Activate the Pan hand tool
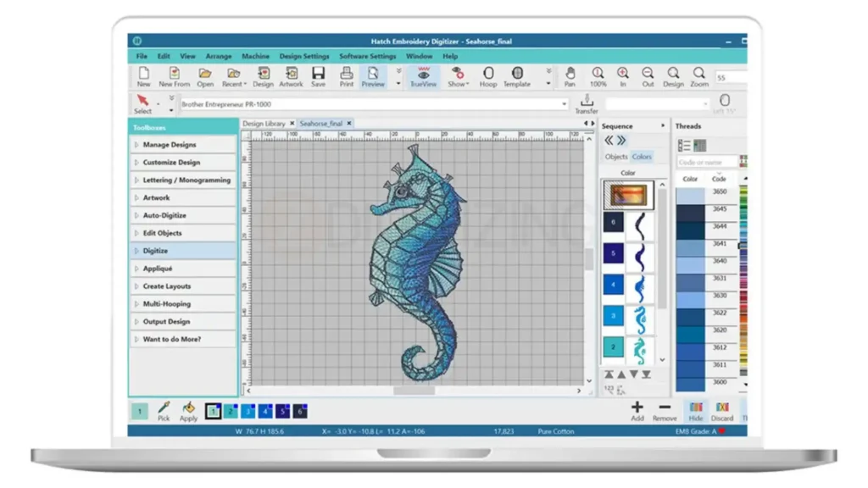The height and width of the screenshot is (488, 868). click(x=570, y=77)
